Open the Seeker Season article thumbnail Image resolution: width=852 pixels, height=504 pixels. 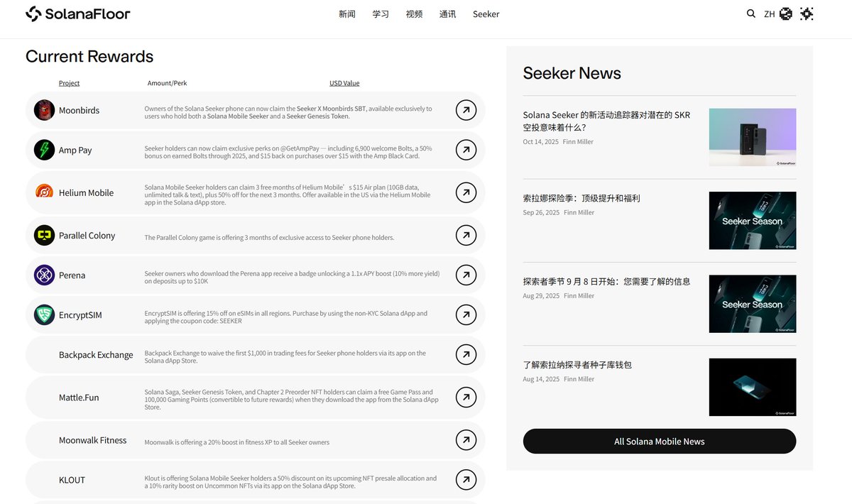point(752,221)
